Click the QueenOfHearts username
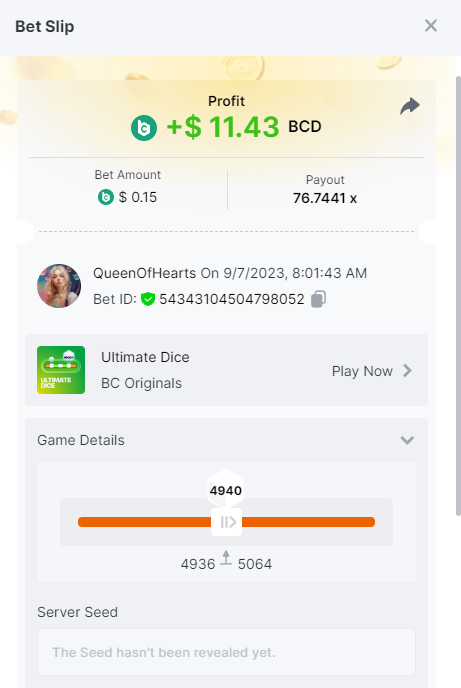 click(x=144, y=273)
